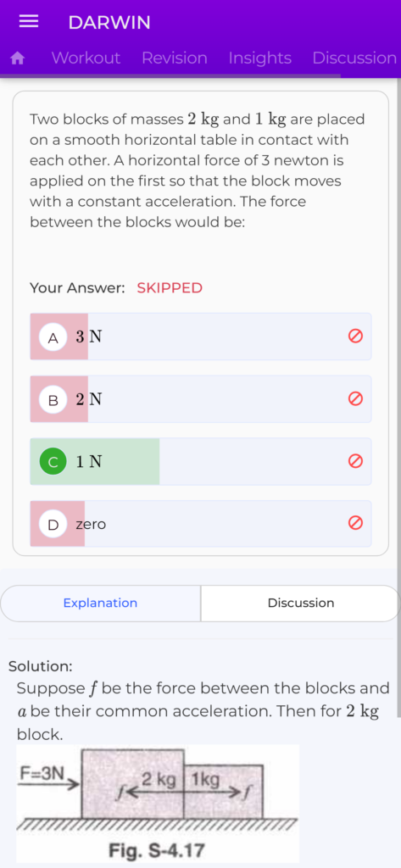Tap the blocked icon on option D

[x=355, y=523]
